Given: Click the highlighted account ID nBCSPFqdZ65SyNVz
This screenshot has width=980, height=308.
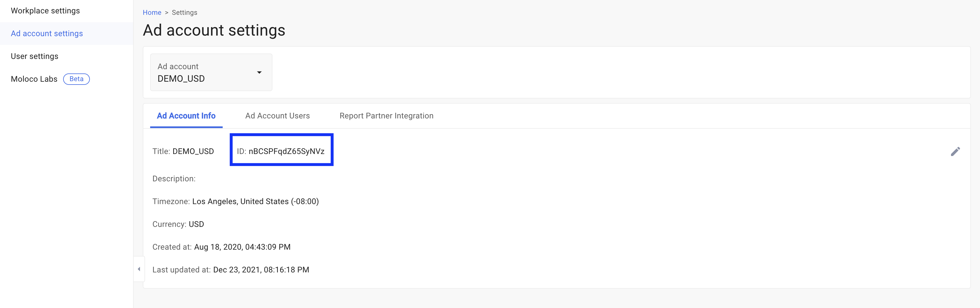Looking at the screenshot, I should coord(286,150).
